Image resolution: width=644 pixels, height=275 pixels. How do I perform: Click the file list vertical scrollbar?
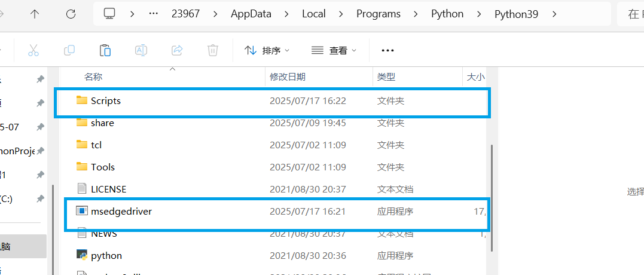(x=492, y=199)
